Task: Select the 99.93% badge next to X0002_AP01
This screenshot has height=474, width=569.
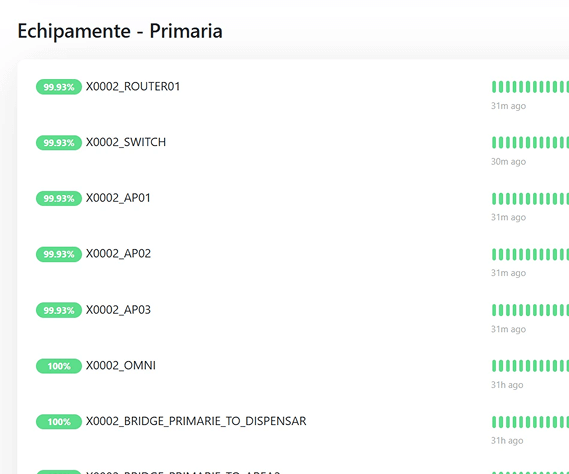Action: [x=59, y=199]
